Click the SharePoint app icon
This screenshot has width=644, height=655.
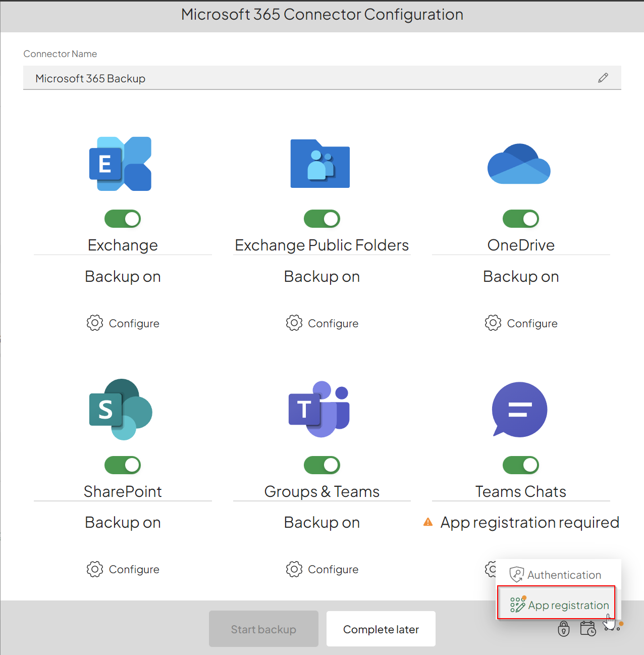tap(121, 410)
